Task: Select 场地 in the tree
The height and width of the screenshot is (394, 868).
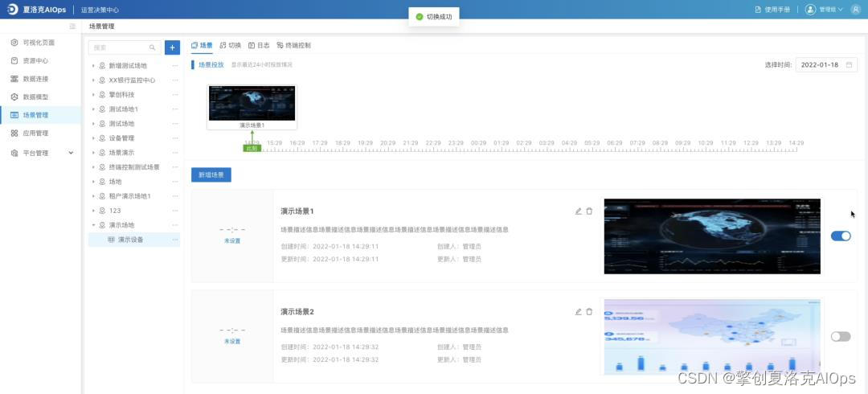Action: point(115,182)
